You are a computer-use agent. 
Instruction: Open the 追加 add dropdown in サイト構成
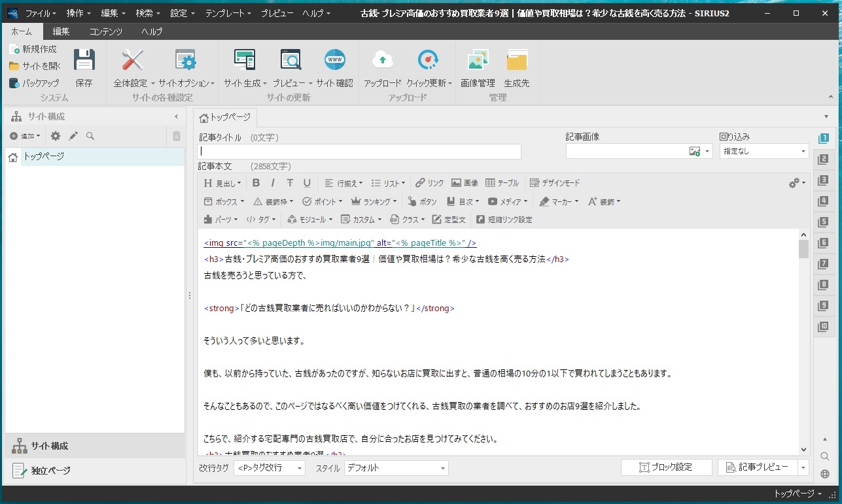pos(25,136)
